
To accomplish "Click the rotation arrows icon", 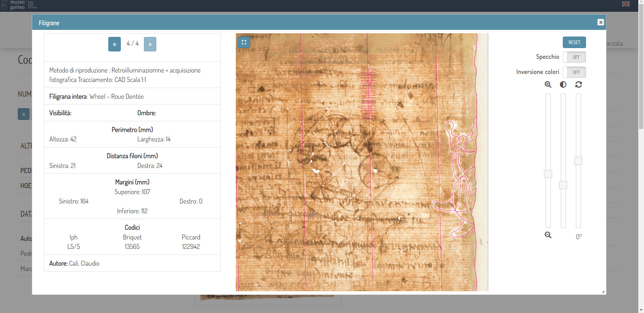I will point(579,84).
